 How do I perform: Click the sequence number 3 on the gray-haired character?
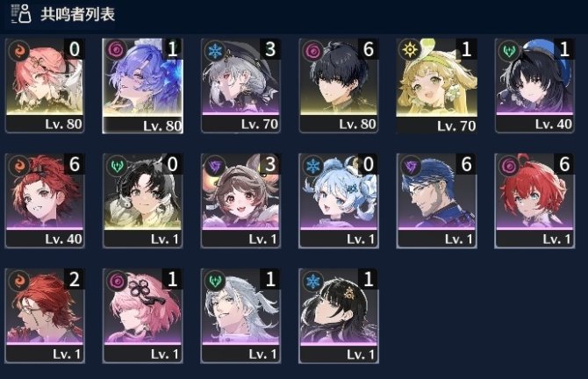[x=270, y=49]
